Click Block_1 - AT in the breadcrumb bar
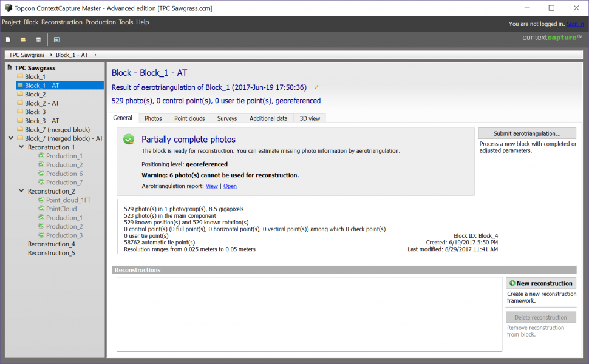This screenshot has width=589, height=364. [72, 55]
